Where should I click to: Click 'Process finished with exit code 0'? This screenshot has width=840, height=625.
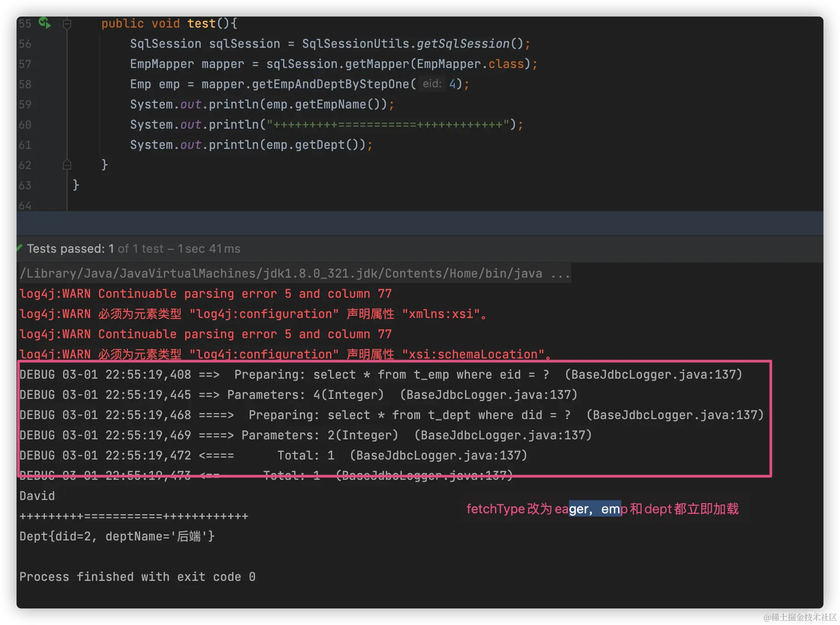[137, 577]
